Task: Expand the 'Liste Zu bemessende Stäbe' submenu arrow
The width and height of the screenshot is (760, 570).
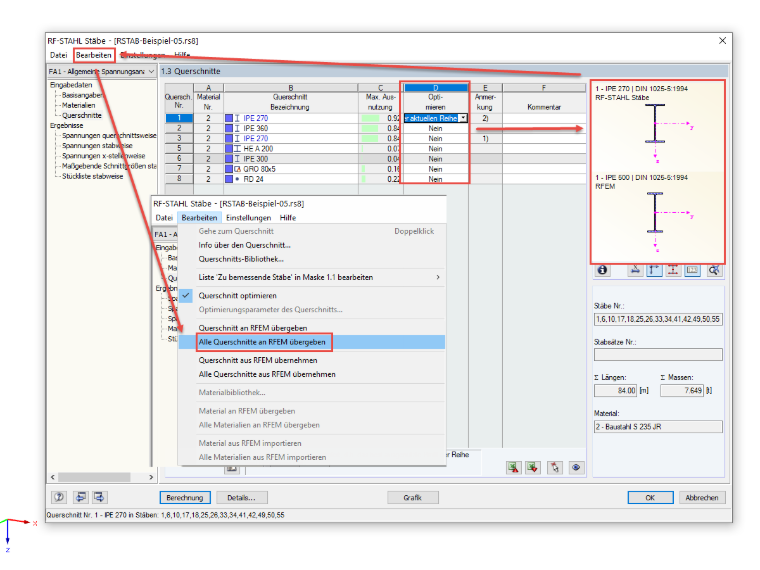Action: click(x=438, y=277)
